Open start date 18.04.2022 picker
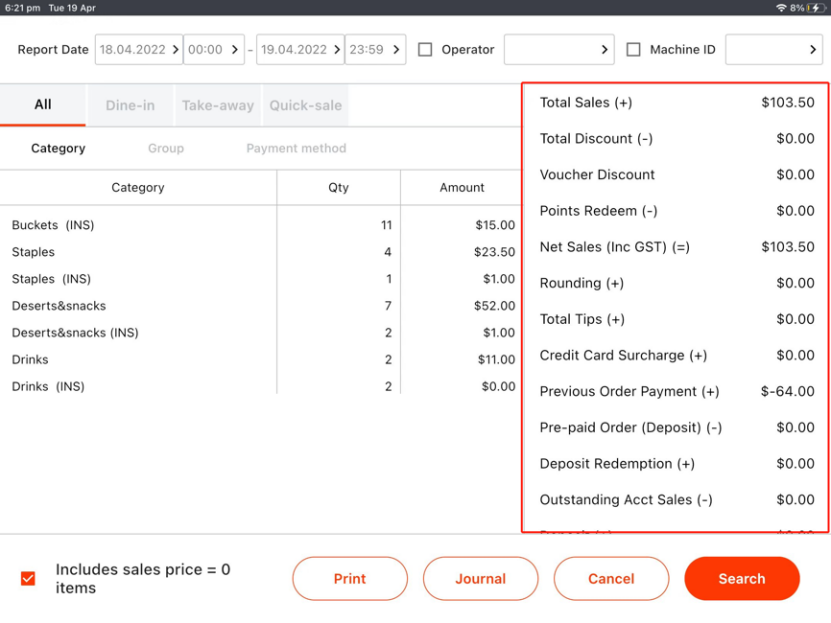The image size is (831, 623). click(x=139, y=49)
